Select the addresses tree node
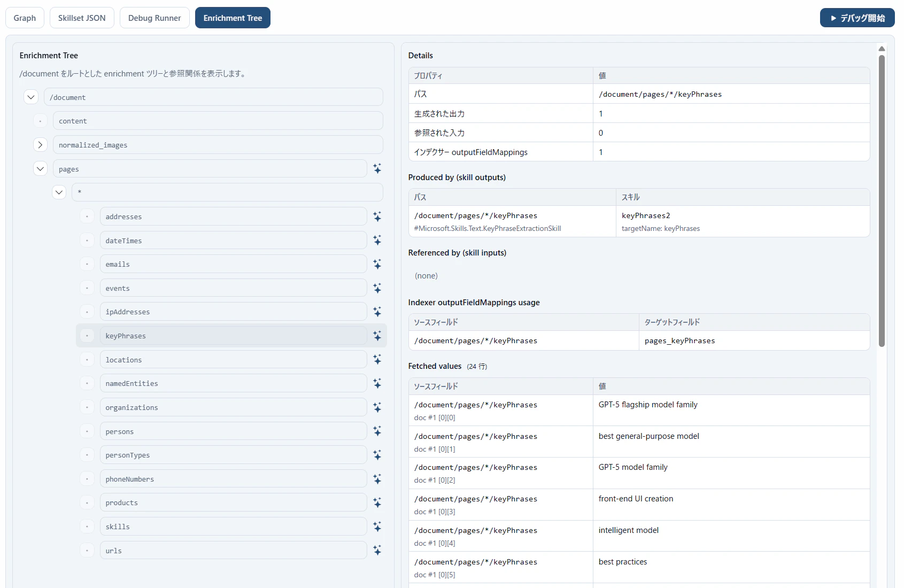Image resolution: width=904 pixels, height=588 pixels. (x=233, y=216)
